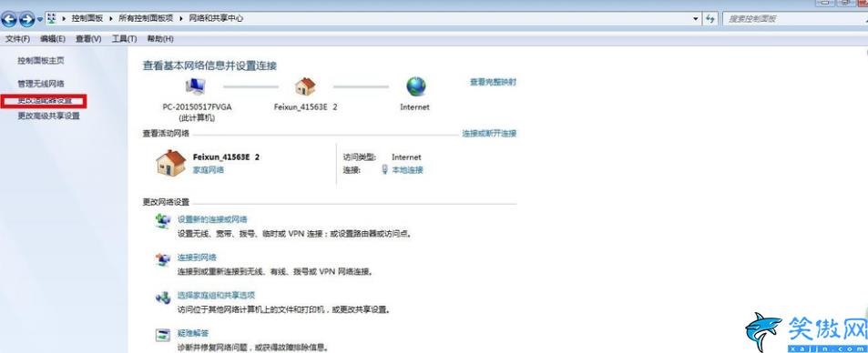
Task: Select 网络和共享中心 breadcrumb
Action: (216, 18)
